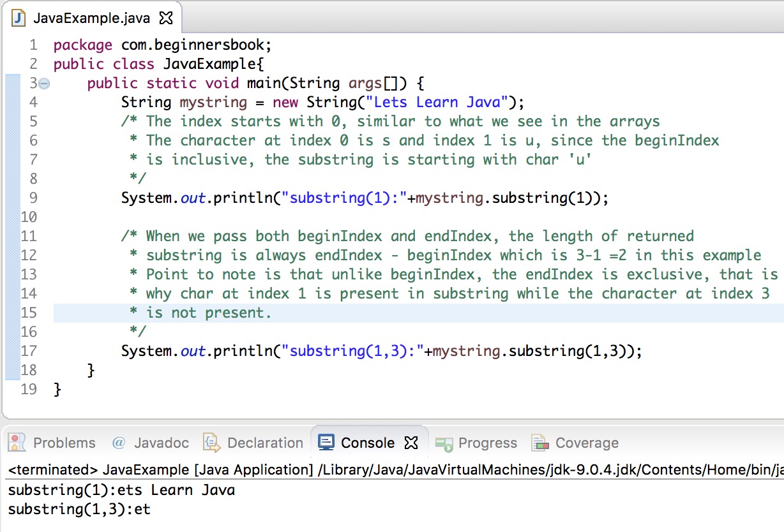Click the Javadoc @ icon
This screenshot has width=784, height=532.
117,442
